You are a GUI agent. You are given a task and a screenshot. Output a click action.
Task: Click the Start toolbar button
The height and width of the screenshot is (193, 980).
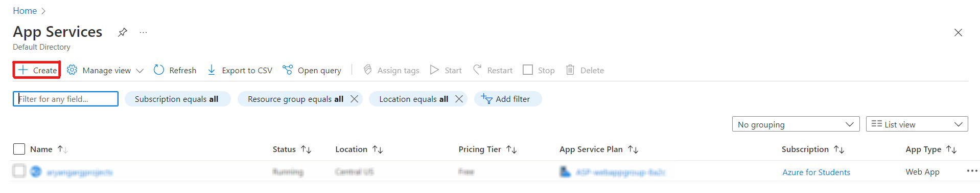click(446, 70)
